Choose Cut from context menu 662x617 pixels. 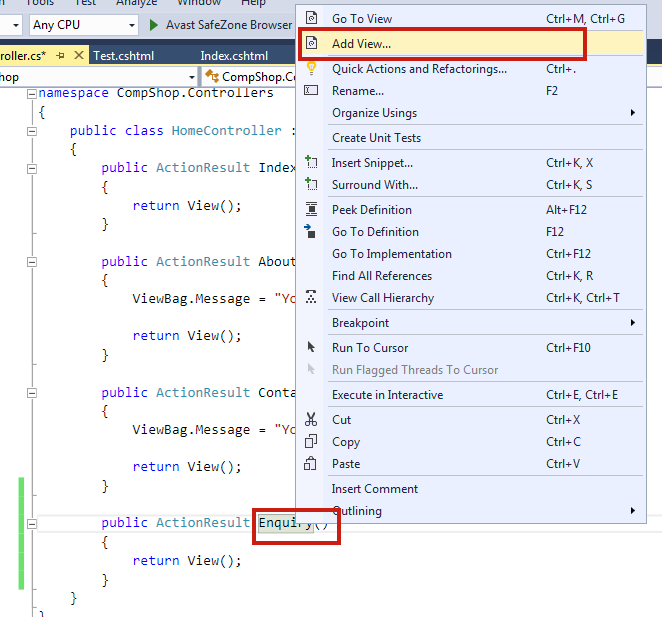[x=471, y=419]
